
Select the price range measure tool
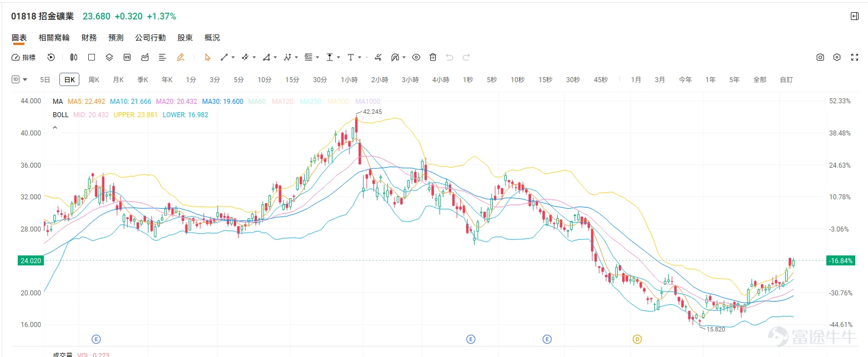tap(330, 57)
